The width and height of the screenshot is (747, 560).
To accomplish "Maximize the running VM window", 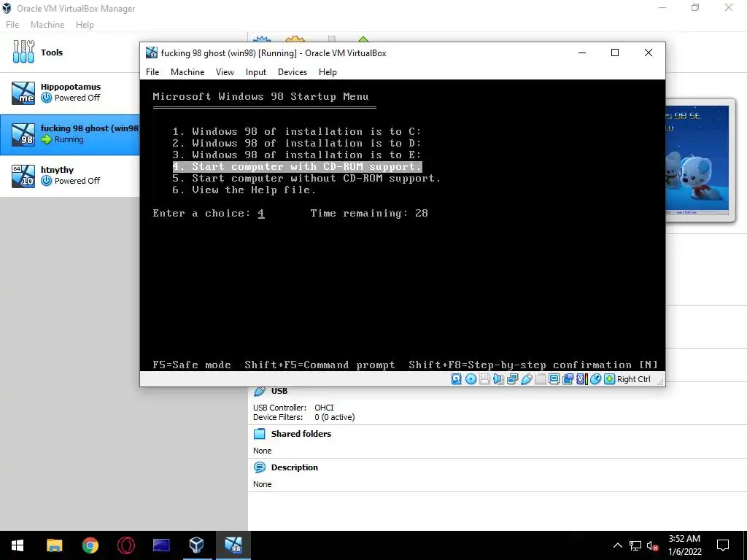I will pos(615,52).
